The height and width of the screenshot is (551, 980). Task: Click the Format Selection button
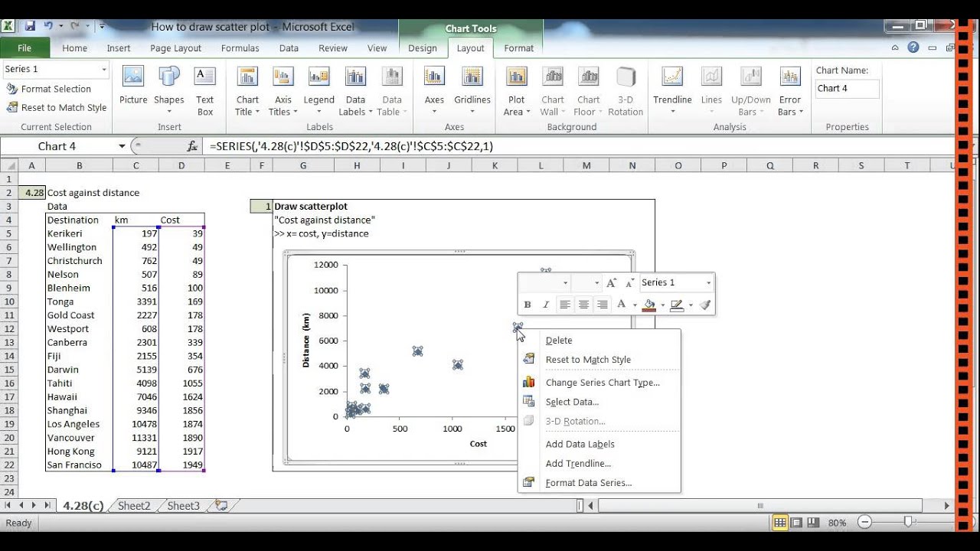click(x=49, y=89)
